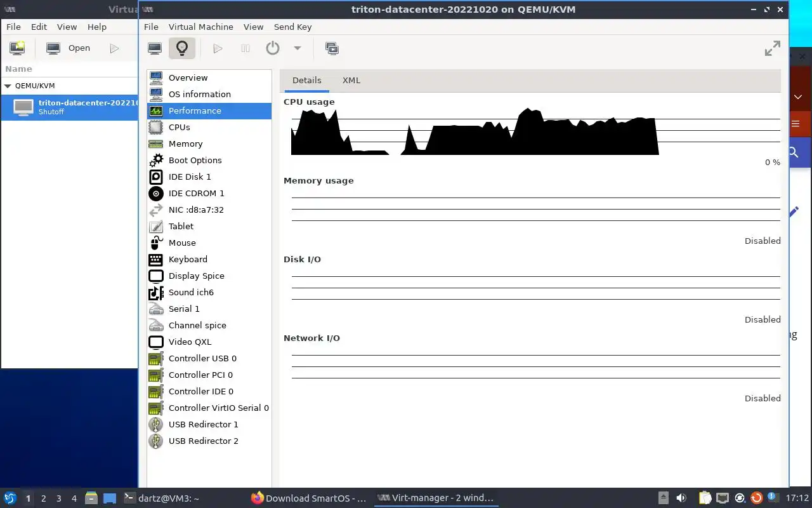
Task: Select the Tablet device
Action: tap(209, 226)
